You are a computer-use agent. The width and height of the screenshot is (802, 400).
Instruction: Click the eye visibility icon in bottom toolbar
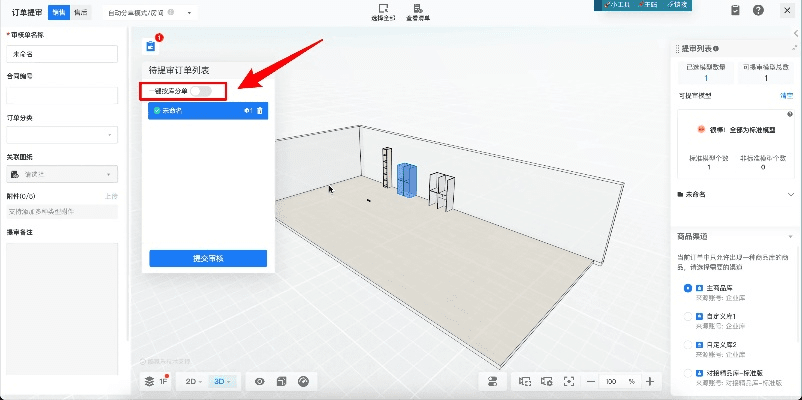point(260,381)
